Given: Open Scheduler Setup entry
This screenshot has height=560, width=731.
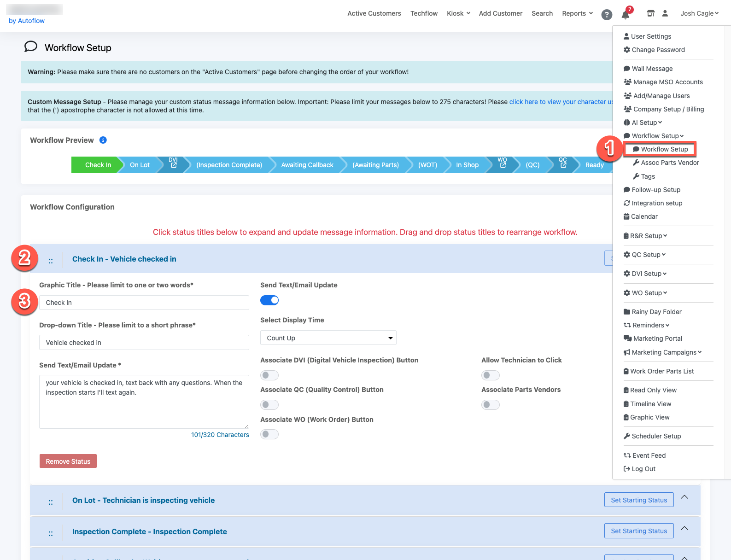Looking at the screenshot, I should (x=652, y=436).
